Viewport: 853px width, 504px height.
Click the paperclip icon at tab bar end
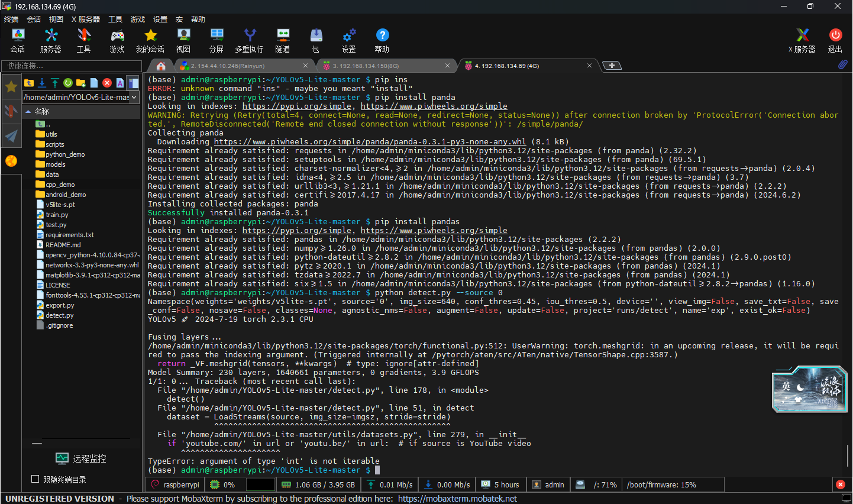pos(842,64)
